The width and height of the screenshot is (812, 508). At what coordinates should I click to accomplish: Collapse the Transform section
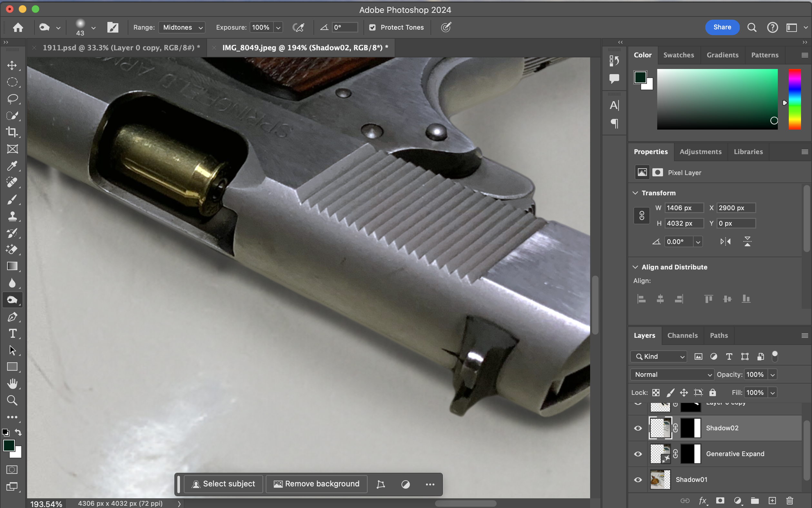click(635, 193)
